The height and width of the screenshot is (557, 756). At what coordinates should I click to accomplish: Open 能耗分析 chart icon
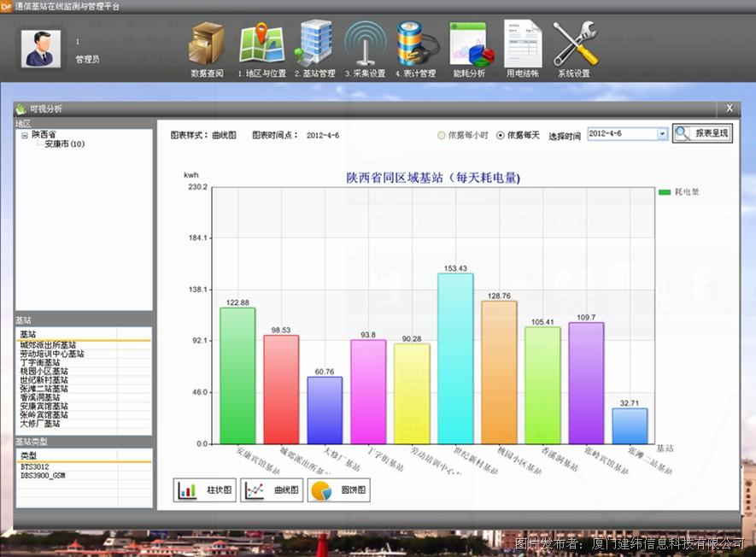click(471, 44)
